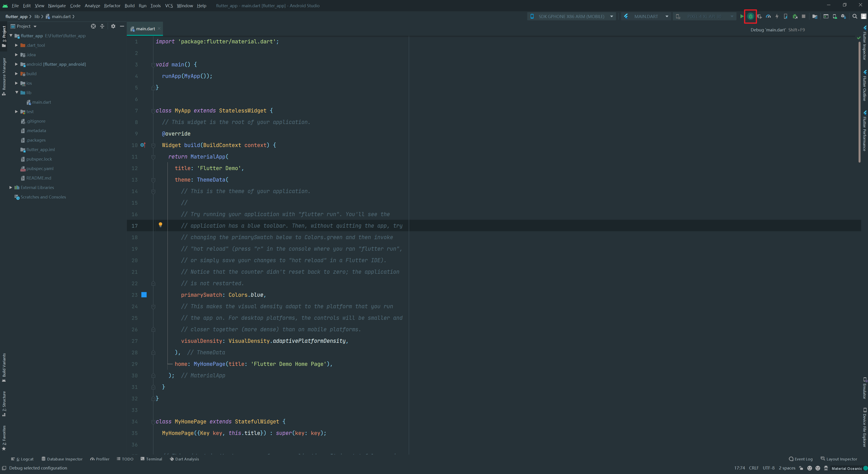
Task: Click the Flutter Hot Restart device icon
Action: pyautogui.click(x=786, y=16)
